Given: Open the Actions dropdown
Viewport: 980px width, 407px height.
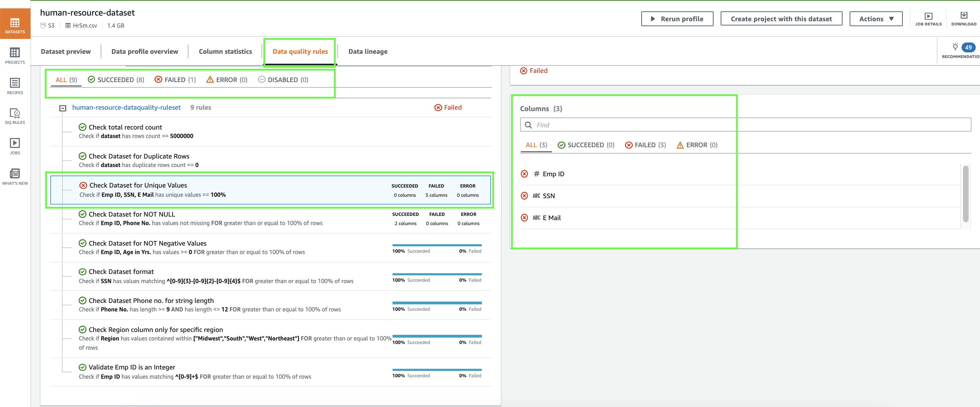Looking at the screenshot, I should [x=875, y=19].
